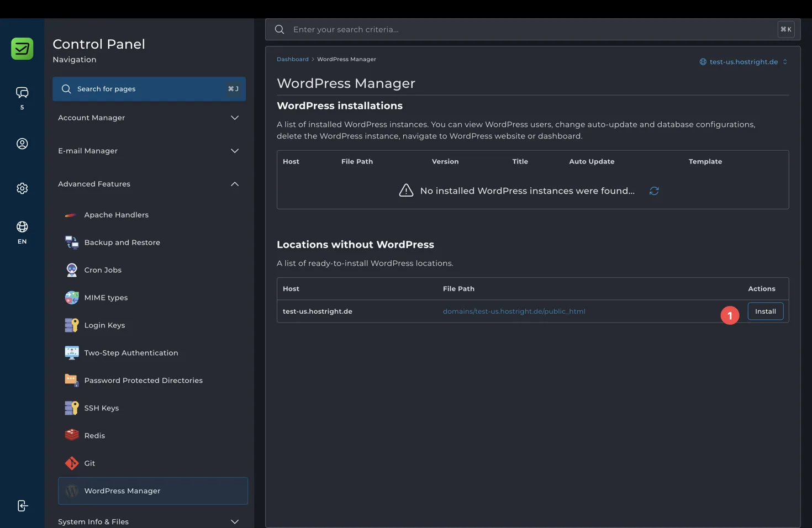Expand the Account Manager section
The height and width of the screenshot is (528, 812).
pyautogui.click(x=149, y=118)
